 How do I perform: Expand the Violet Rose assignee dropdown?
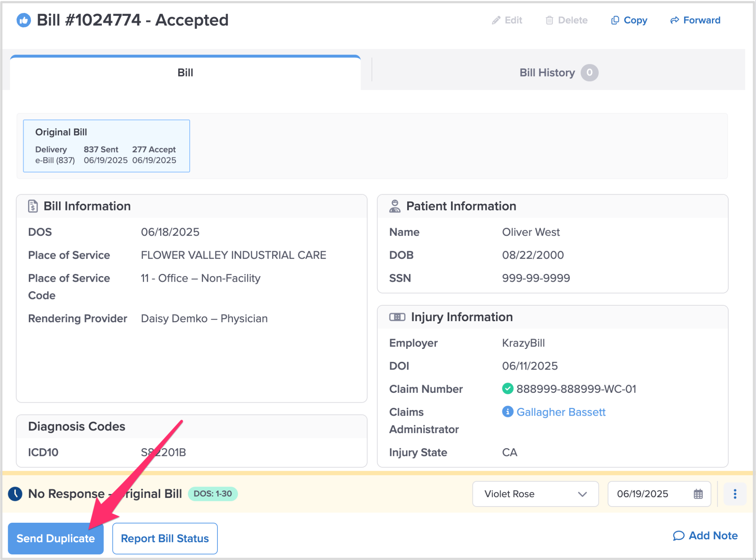pyautogui.click(x=535, y=494)
